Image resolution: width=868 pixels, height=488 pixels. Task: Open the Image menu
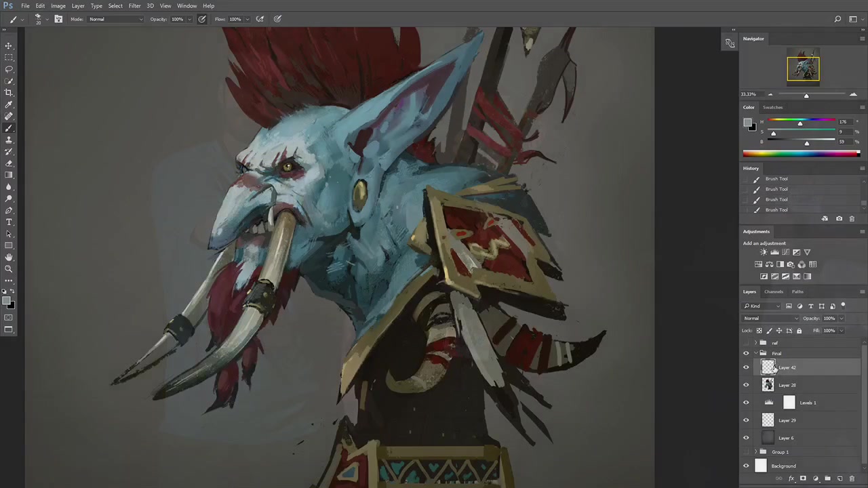(58, 6)
